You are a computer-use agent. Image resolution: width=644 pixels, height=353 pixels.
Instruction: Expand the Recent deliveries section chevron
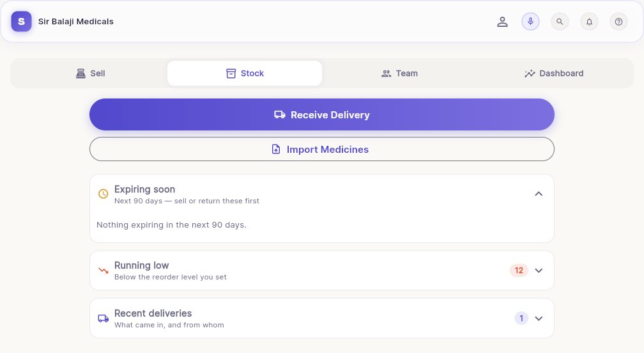point(539,318)
